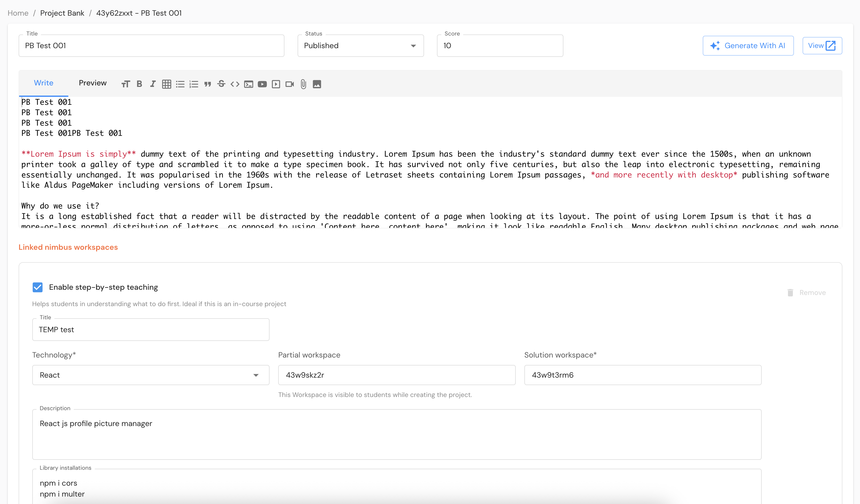Click the Partial workspace field

[x=397, y=375]
